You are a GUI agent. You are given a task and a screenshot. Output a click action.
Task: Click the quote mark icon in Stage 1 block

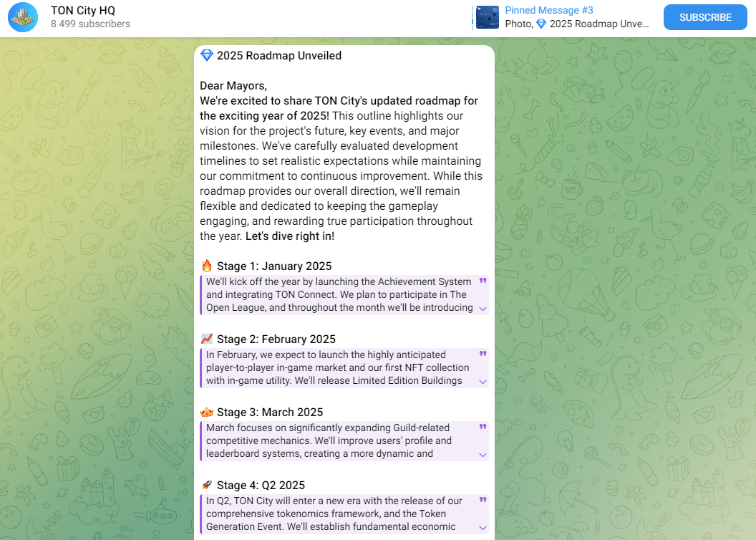point(483,281)
